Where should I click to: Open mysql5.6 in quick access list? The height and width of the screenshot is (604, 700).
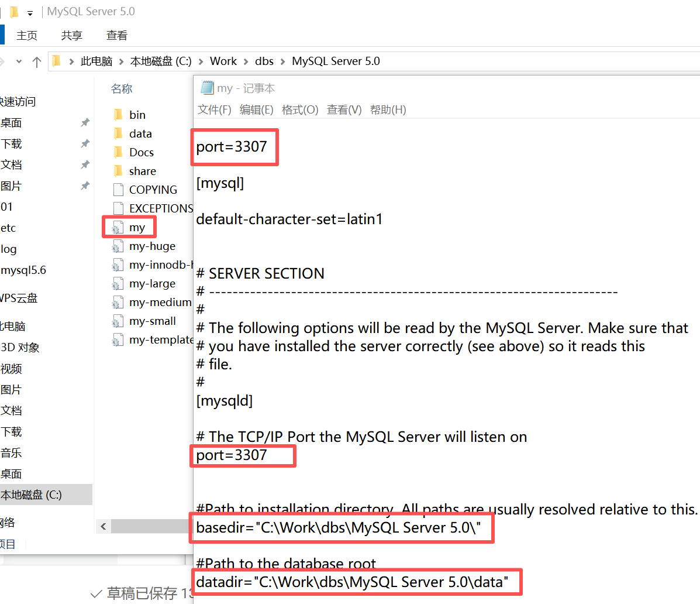(23, 270)
